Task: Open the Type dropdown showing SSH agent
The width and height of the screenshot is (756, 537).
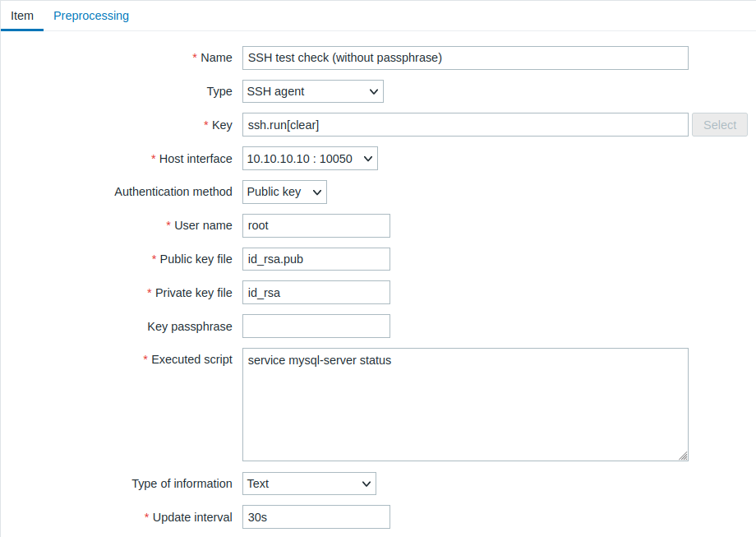Action: click(x=313, y=91)
